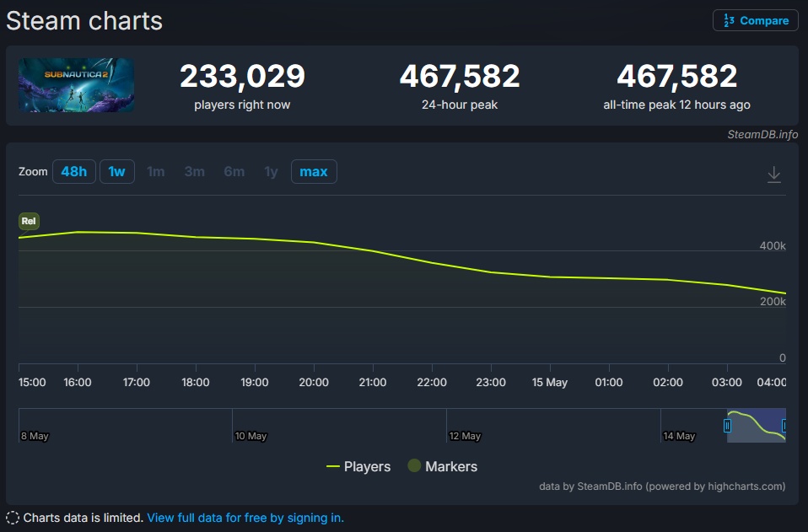Click the 10 May navigator label
The image size is (808, 532).
click(251, 436)
